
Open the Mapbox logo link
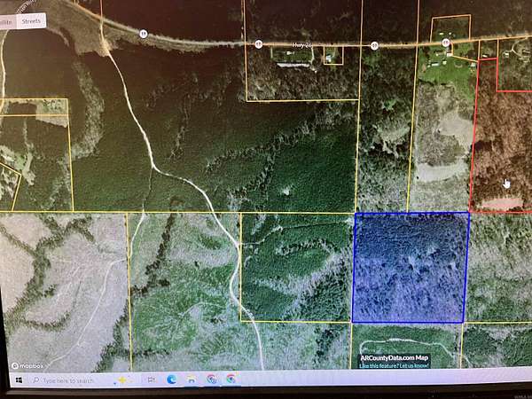click(27, 365)
